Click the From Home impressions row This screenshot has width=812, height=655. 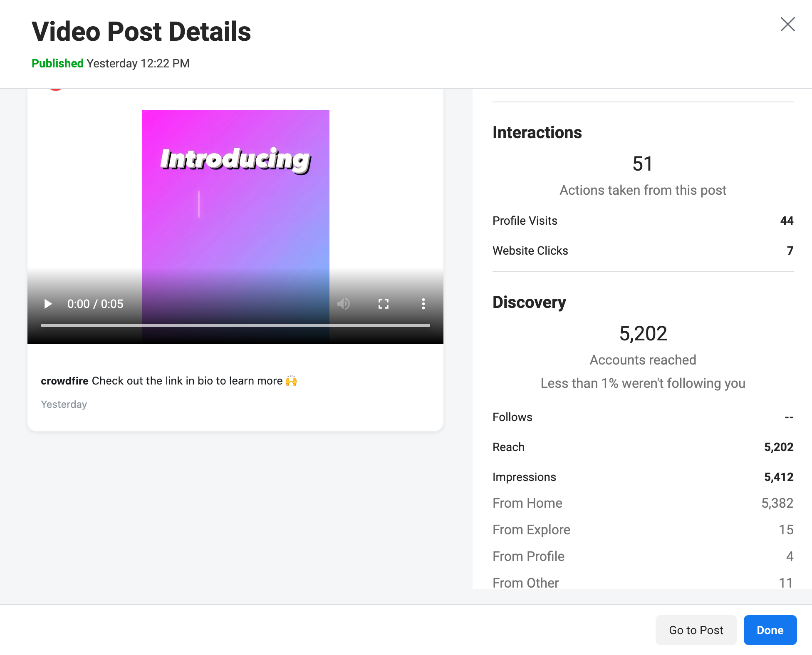pos(643,503)
